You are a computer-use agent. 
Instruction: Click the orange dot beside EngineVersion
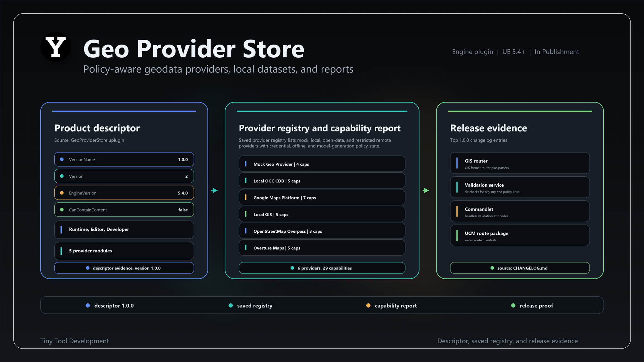point(62,193)
